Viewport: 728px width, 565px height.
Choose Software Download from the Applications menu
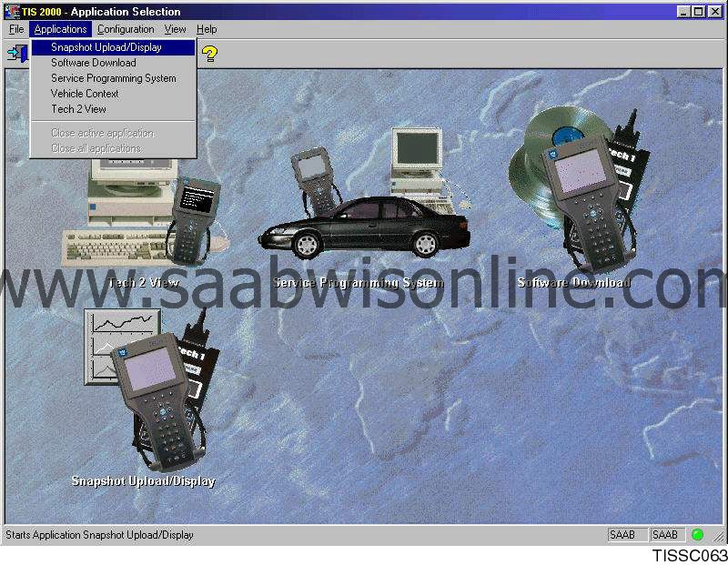pyautogui.click(x=93, y=63)
